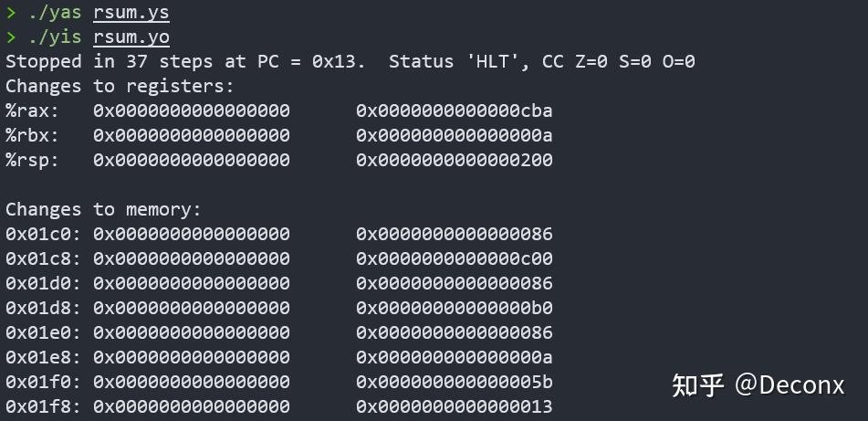Click the %rax register label

pyautogui.click(x=32, y=111)
